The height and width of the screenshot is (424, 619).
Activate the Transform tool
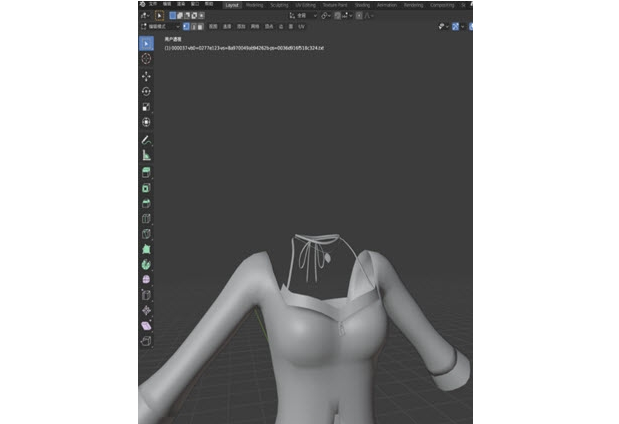pyautogui.click(x=146, y=122)
